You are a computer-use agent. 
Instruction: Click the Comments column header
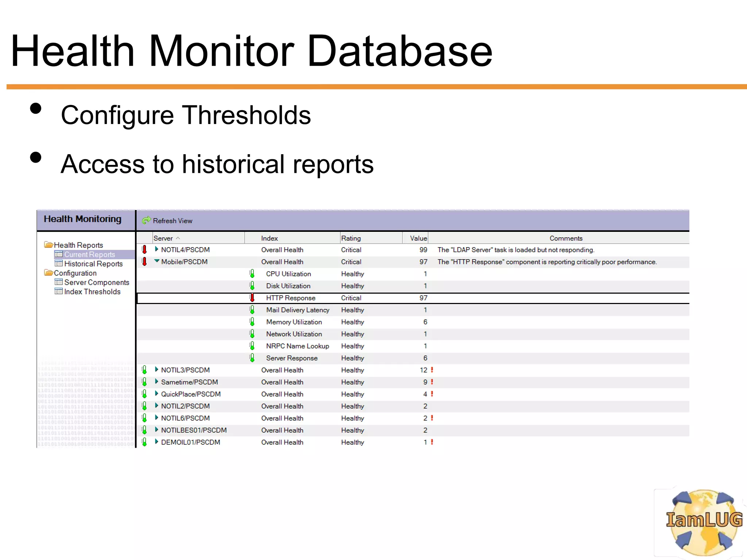coord(559,238)
